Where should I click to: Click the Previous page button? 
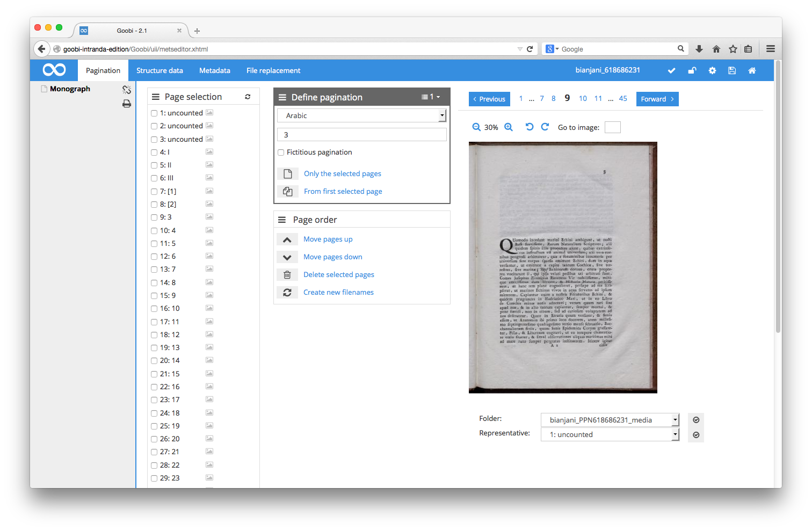489,99
